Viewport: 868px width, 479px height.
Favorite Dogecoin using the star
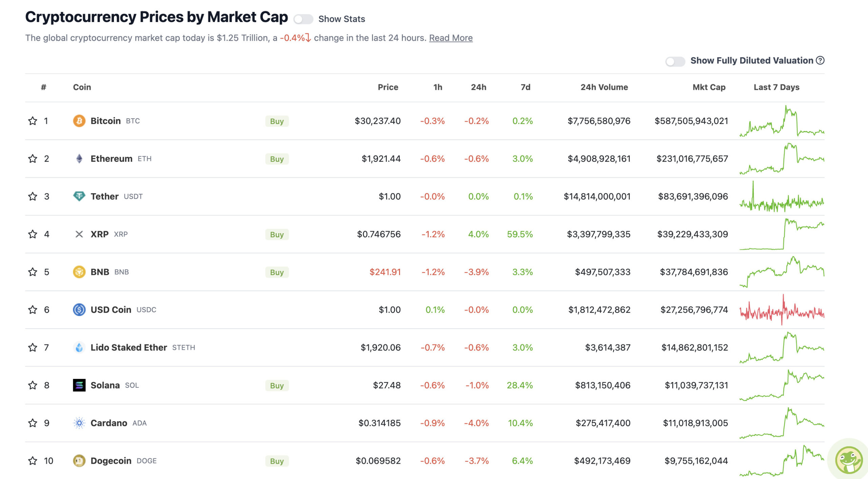33,461
